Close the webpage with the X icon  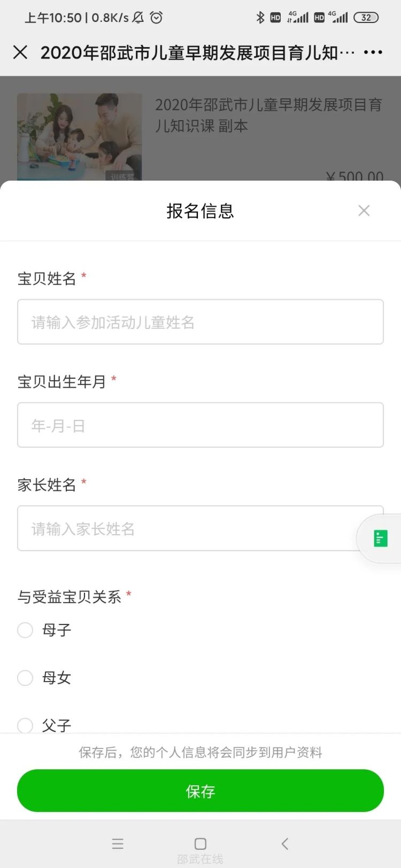(x=20, y=52)
